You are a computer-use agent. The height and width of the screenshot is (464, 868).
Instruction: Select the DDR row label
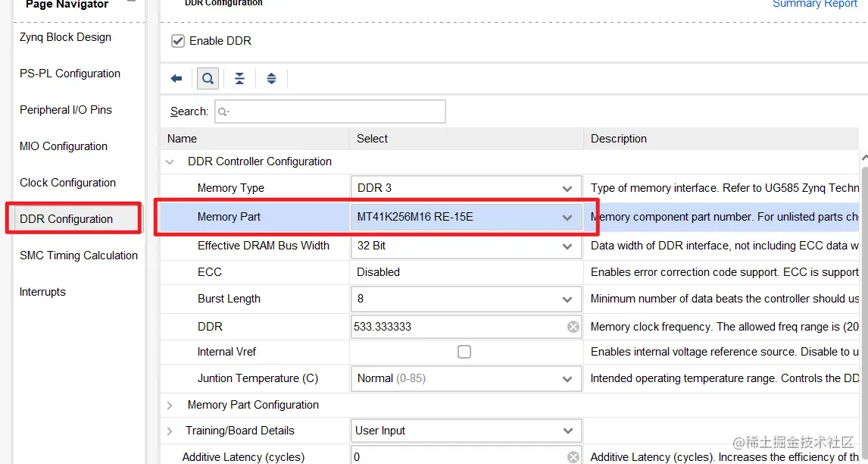tap(211, 327)
